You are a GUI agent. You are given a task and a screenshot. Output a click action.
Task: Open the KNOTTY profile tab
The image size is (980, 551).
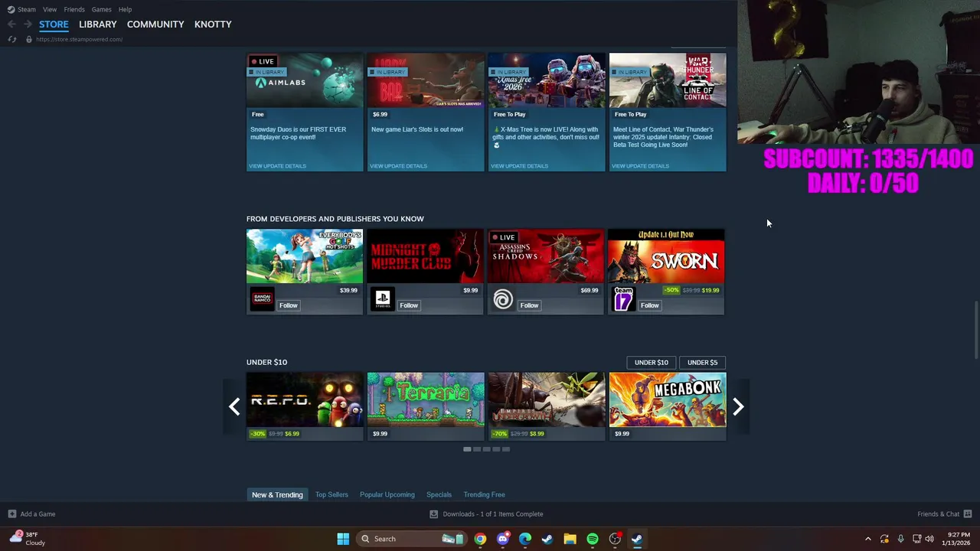213,24
